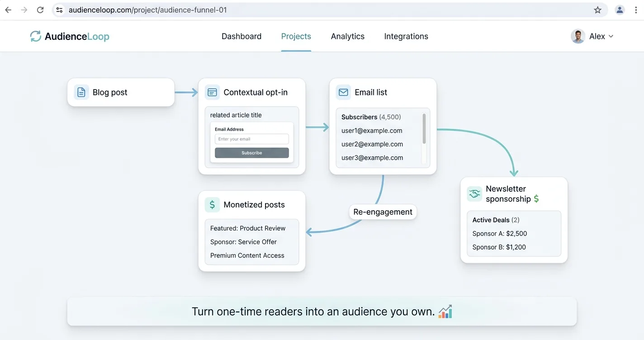Image resolution: width=644 pixels, height=340 pixels.
Task: Select the Blog post node title
Action: pyautogui.click(x=110, y=92)
